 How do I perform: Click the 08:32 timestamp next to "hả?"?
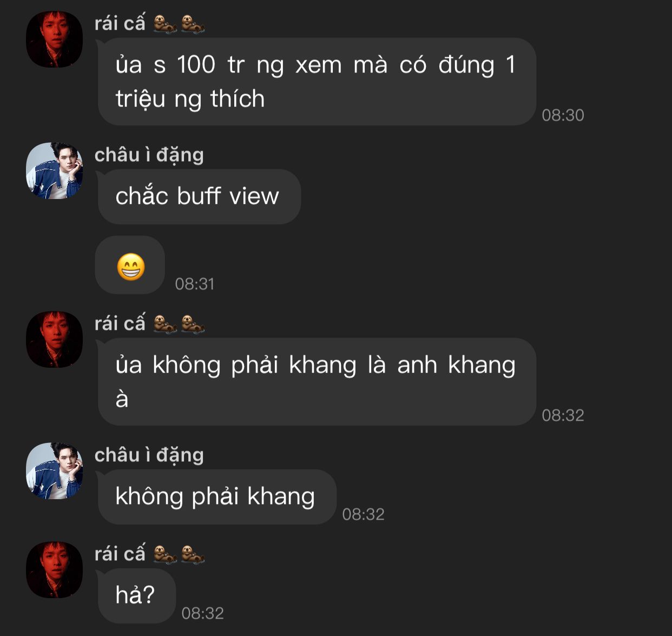pos(202,613)
